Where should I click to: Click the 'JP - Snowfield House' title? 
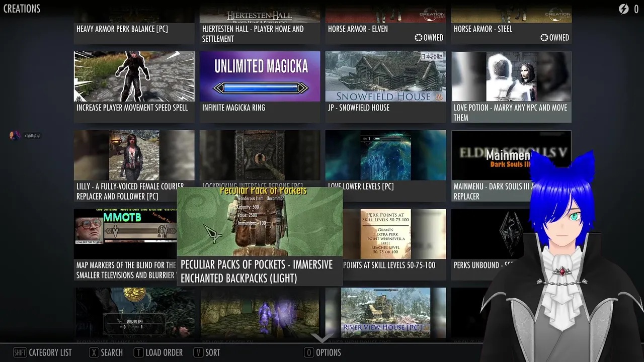tap(359, 108)
